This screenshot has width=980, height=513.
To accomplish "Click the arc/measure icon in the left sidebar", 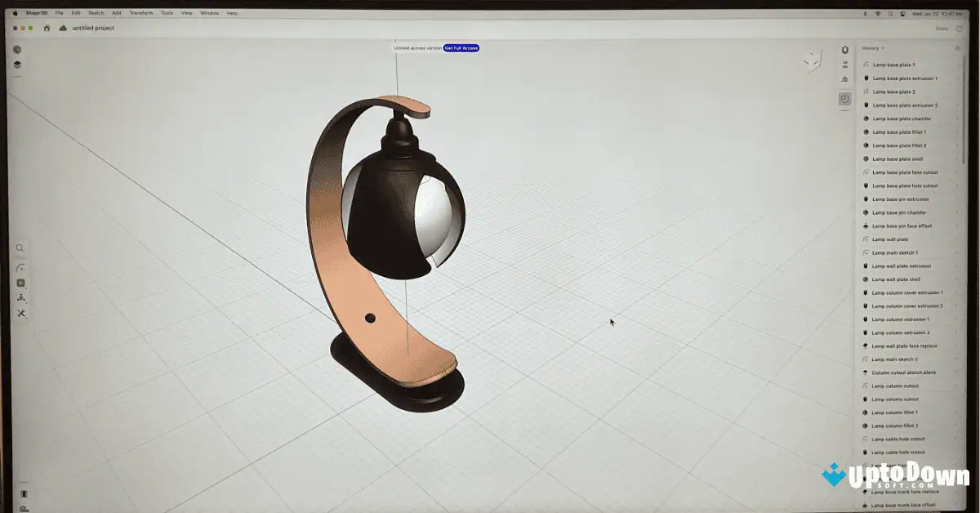I will 20,266.
